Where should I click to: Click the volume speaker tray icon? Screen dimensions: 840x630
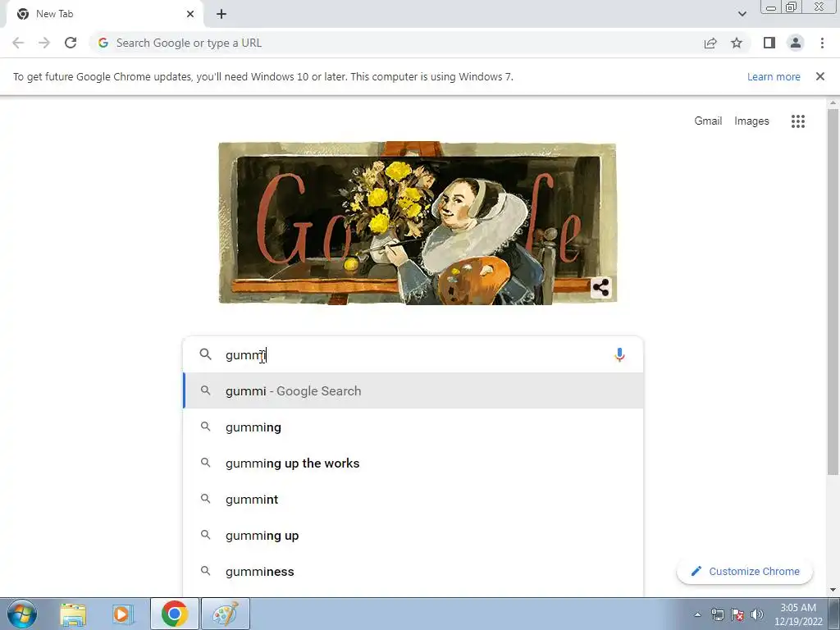pos(757,614)
